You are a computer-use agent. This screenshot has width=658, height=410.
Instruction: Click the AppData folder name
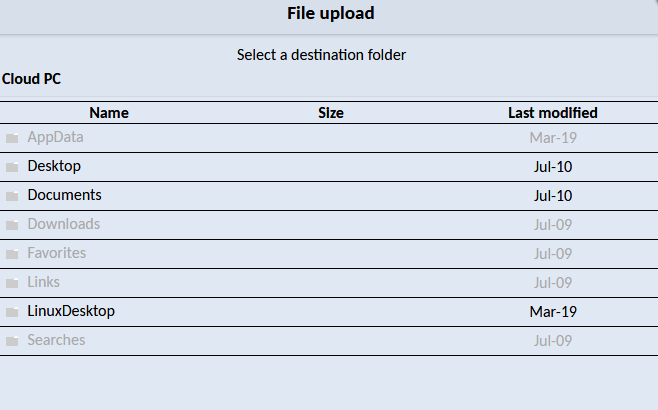pyautogui.click(x=56, y=137)
